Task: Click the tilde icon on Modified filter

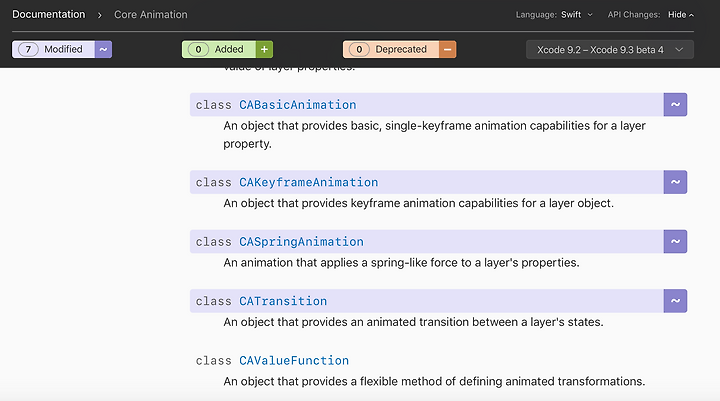Action: coord(103,49)
